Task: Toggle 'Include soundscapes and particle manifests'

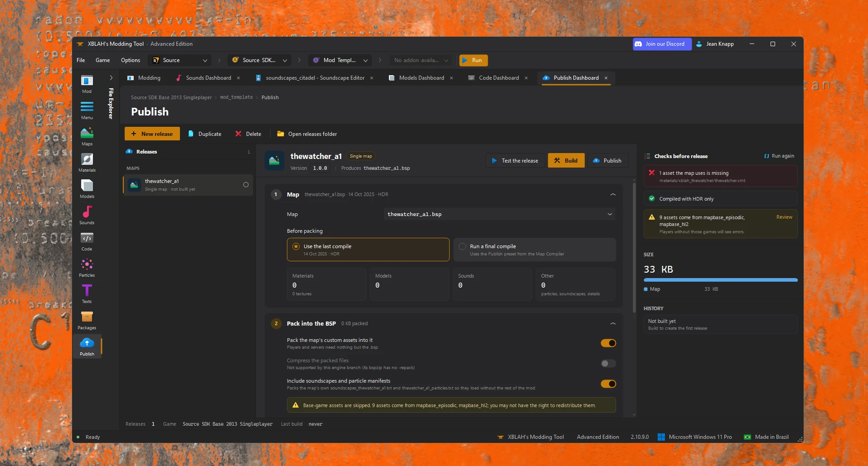Action: point(608,384)
